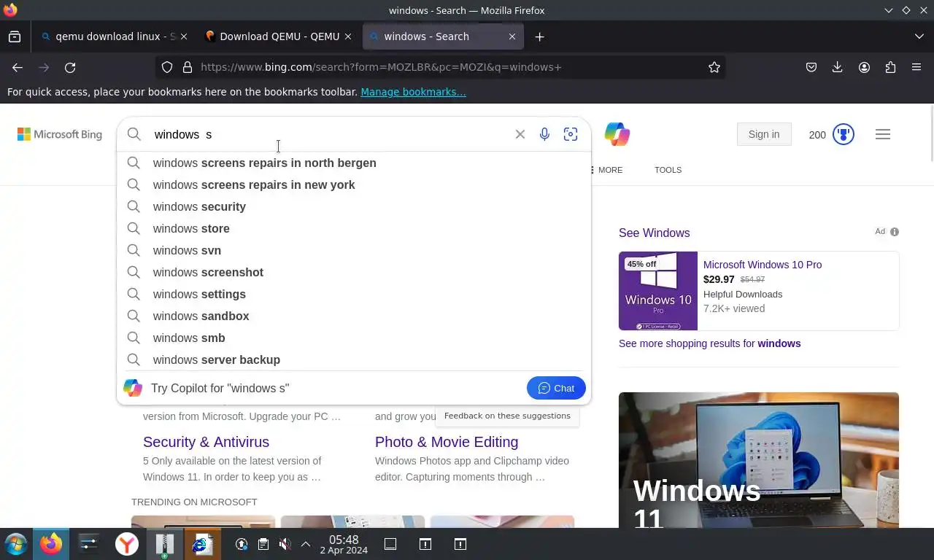Reload the current page
934x560 pixels.
70,67
